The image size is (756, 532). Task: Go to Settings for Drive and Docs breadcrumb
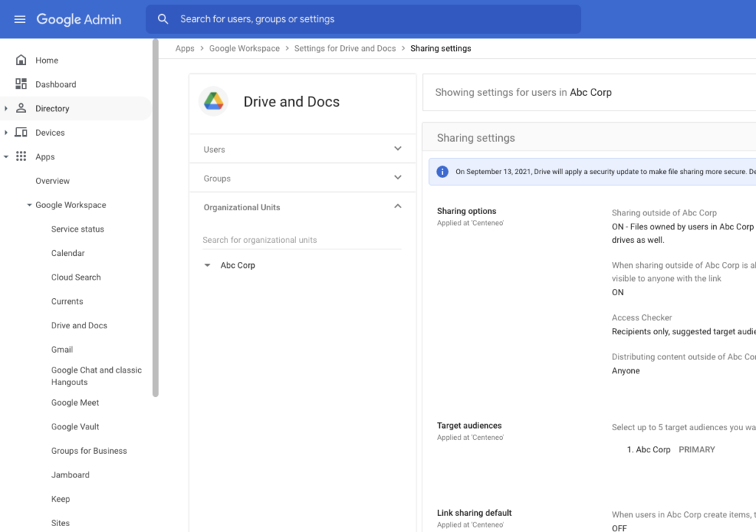pos(346,48)
